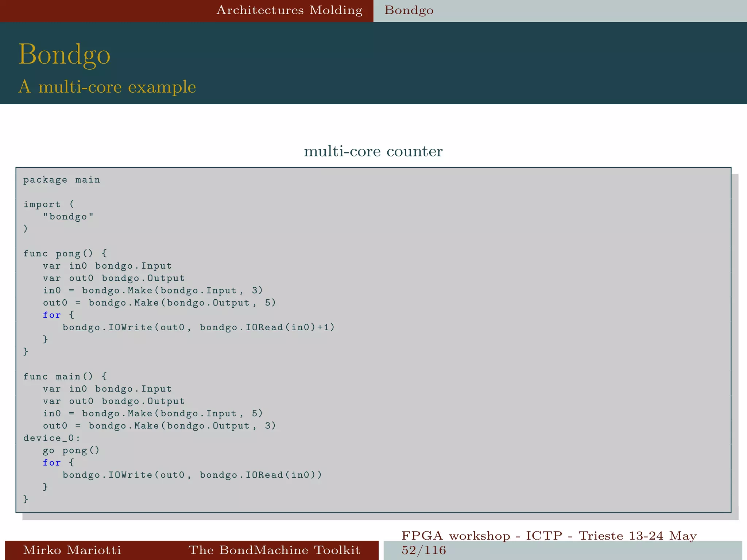Click the blue 'for' keyword inside main
The height and width of the screenshot is (560, 747).
[52, 463]
